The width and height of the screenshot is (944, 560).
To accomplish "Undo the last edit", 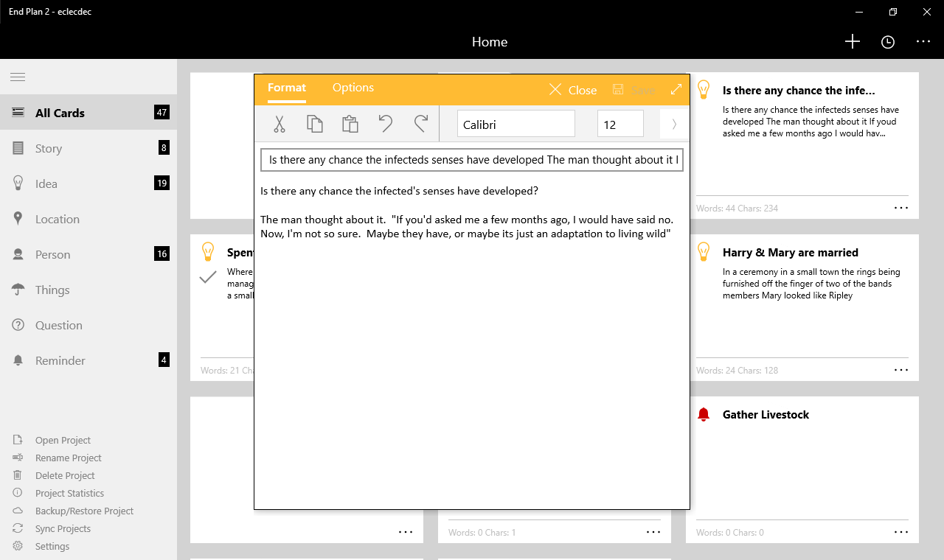I will 385,124.
